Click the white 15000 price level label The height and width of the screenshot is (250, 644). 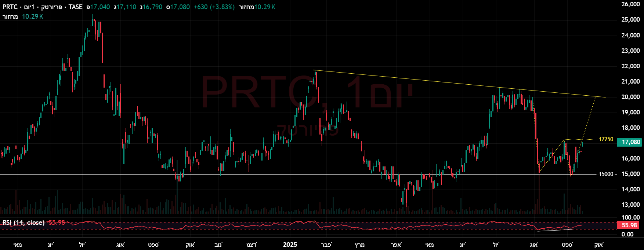click(x=606, y=174)
